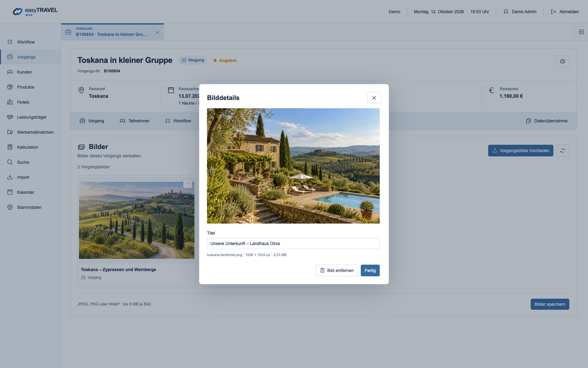Click the Zypressen und Weinberge thumbnail
588x368 pixels.
click(x=137, y=220)
